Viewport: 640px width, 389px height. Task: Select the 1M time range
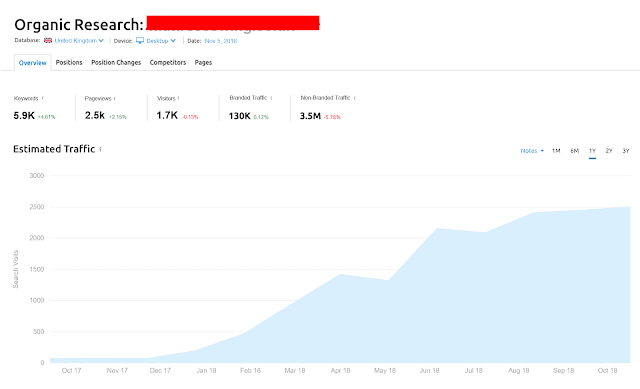tap(556, 151)
